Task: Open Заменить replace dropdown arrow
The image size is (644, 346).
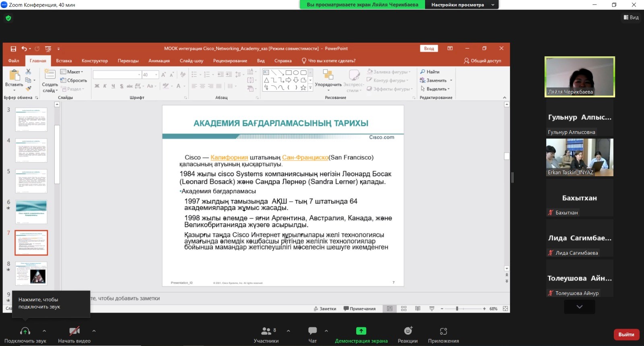Action: [x=451, y=80]
